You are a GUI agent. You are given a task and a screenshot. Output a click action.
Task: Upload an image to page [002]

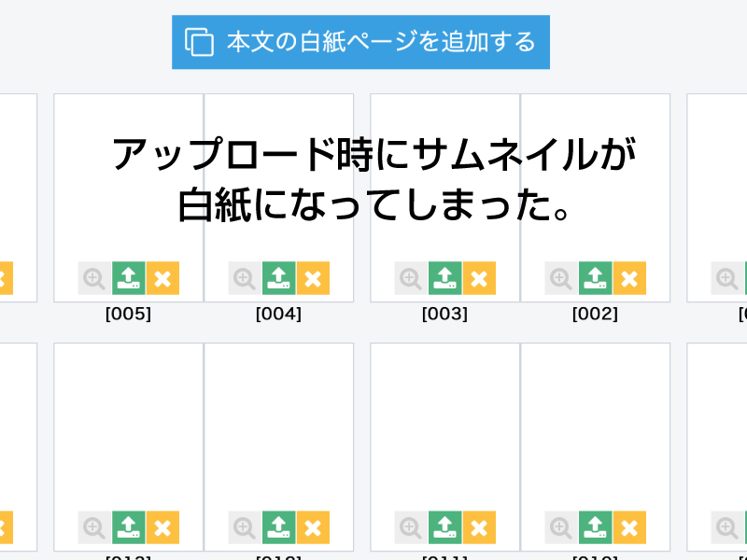596,278
